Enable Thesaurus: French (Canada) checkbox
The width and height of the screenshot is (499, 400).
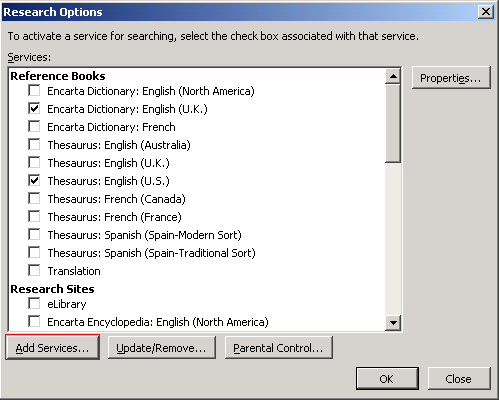[x=34, y=199]
